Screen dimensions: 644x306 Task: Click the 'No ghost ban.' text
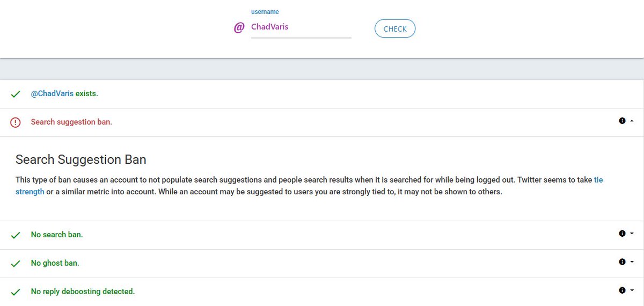click(x=55, y=263)
